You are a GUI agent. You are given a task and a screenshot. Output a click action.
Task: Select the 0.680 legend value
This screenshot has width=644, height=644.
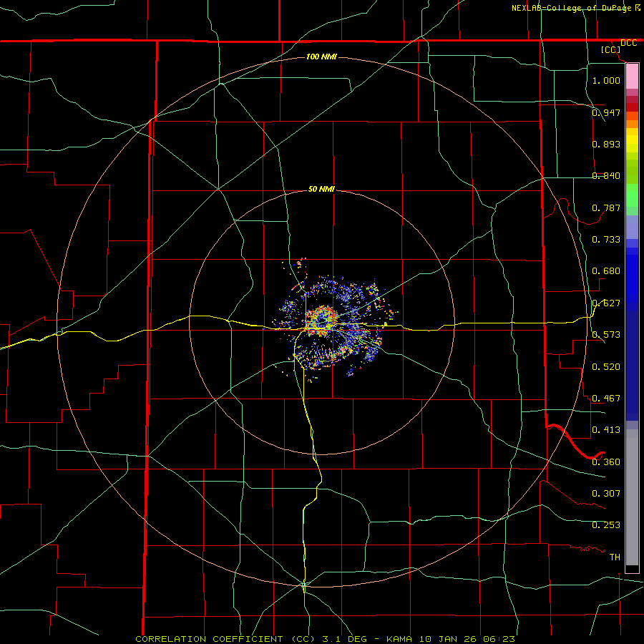(x=606, y=270)
